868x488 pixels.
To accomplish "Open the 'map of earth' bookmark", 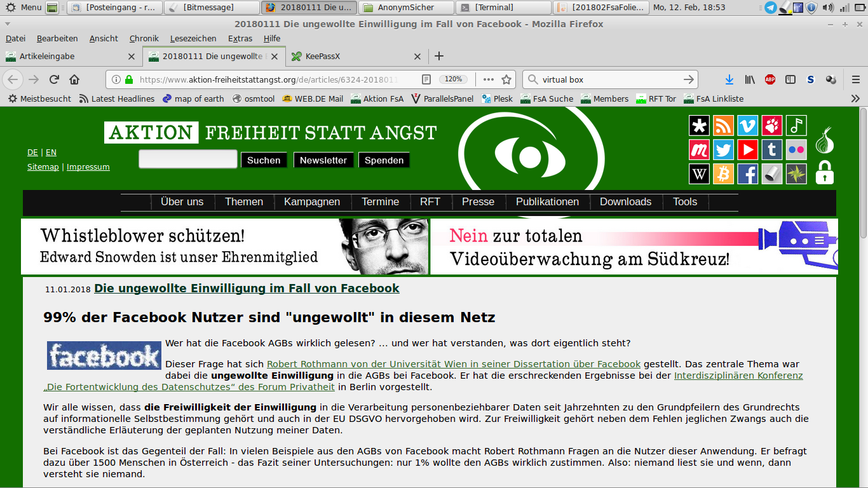I will [x=193, y=98].
